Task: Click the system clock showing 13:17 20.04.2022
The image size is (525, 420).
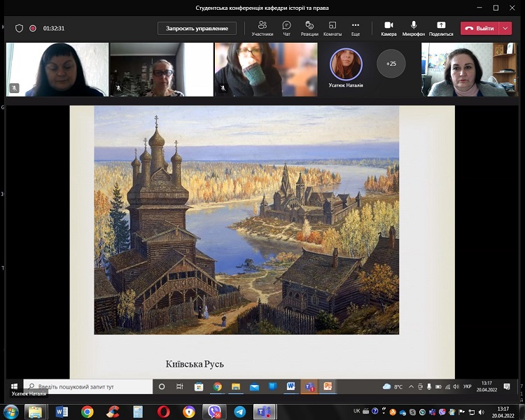Action: point(503,412)
